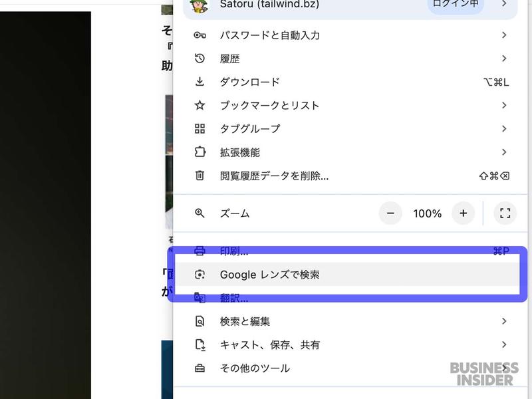This screenshot has width=532, height=399.
Task: Click the magnifier icon beside ズーム
Action: [199, 213]
